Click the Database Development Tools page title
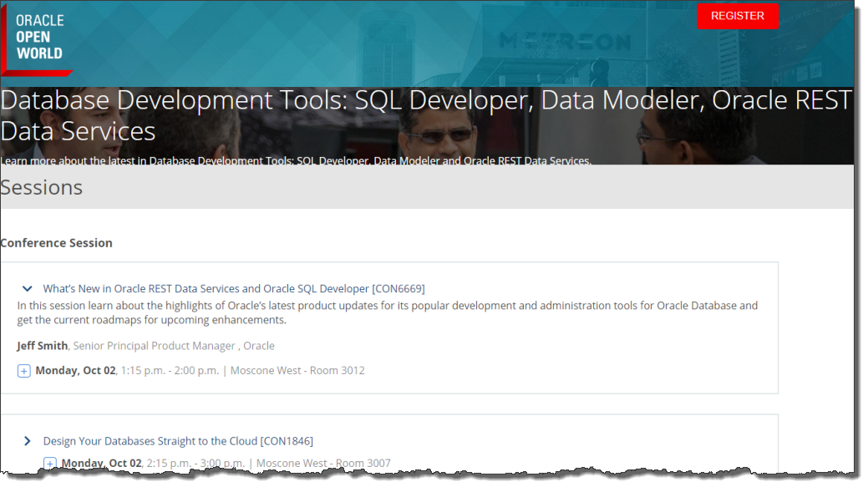Screen dimensions: 868x487 click(x=426, y=115)
